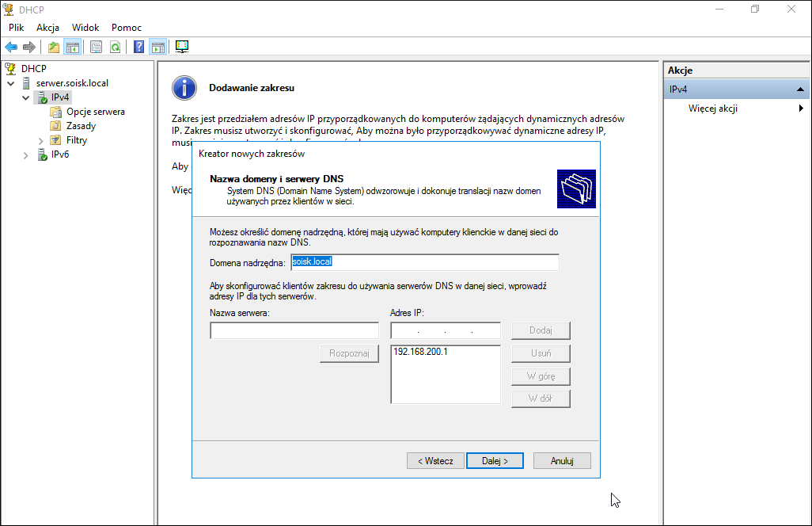The image size is (812, 526).
Task: Click the Nazwa serwera input field
Action: tap(294, 330)
